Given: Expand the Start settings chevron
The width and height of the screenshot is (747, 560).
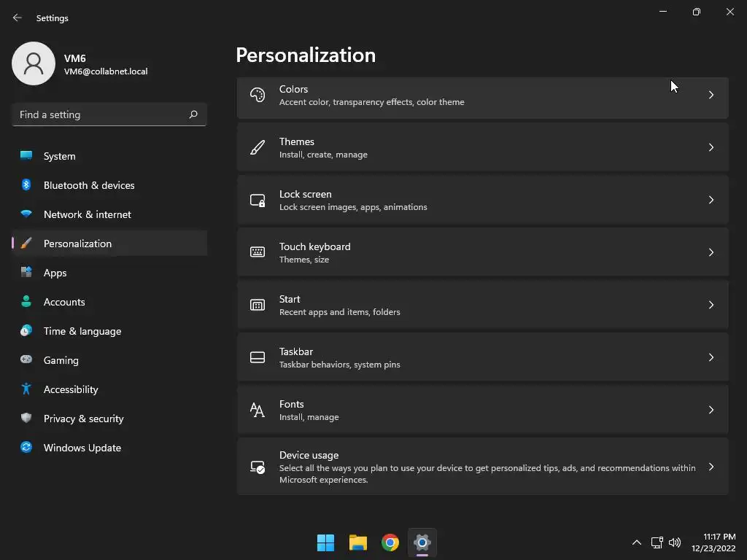Looking at the screenshot, I should click(711, 305).
